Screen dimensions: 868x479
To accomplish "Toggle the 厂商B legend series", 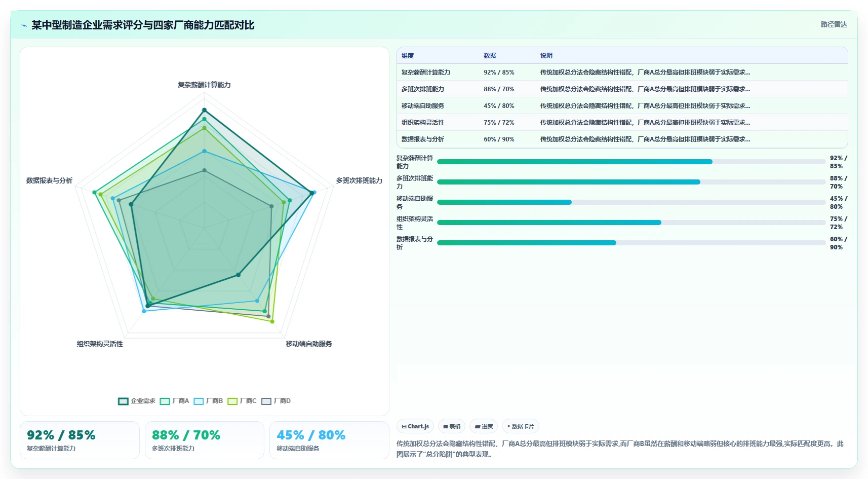I will coord(208,401).
